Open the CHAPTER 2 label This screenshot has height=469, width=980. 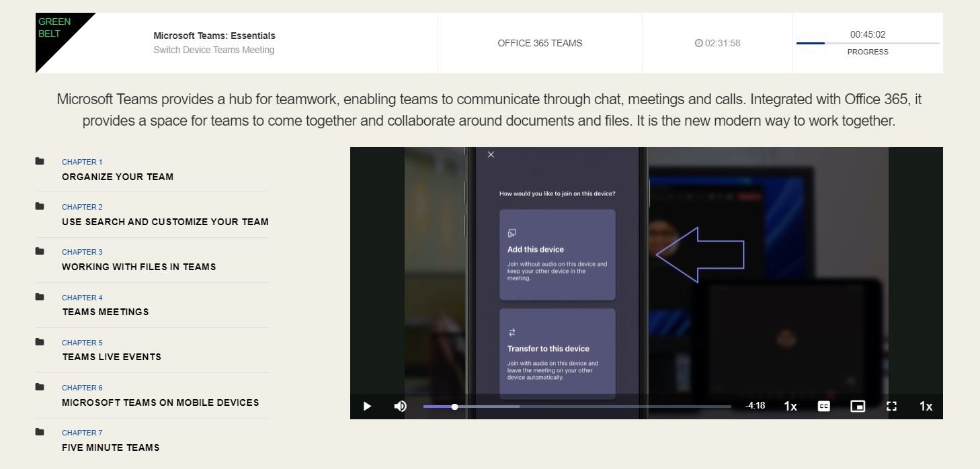click(82, 207)
